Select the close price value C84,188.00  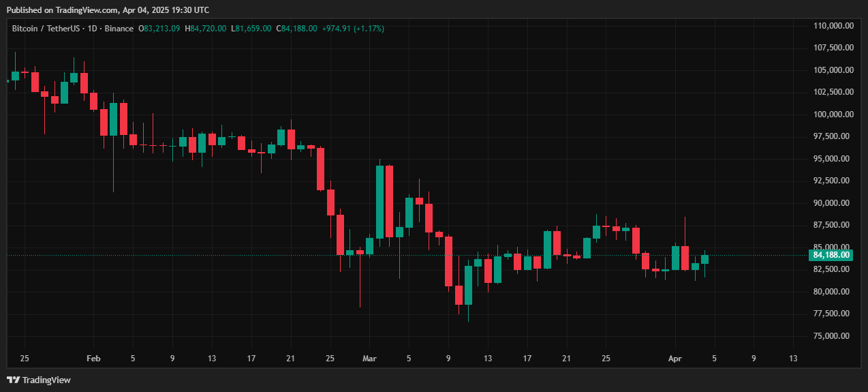296,29
